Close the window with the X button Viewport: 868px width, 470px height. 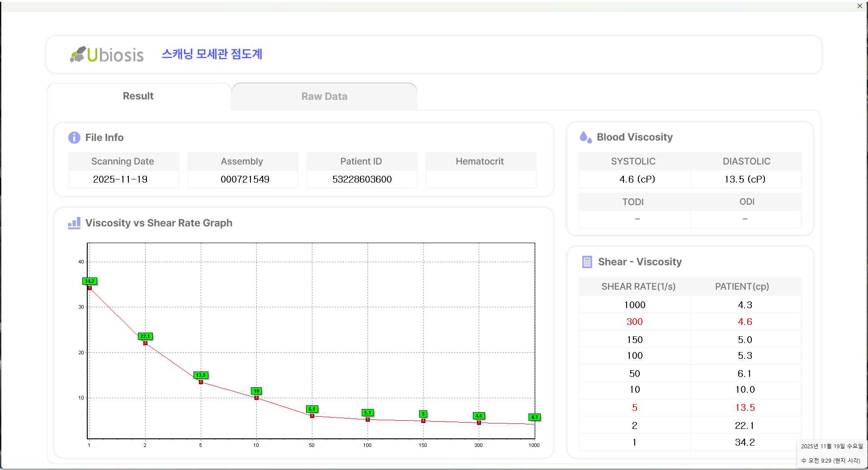coord(859,6)
